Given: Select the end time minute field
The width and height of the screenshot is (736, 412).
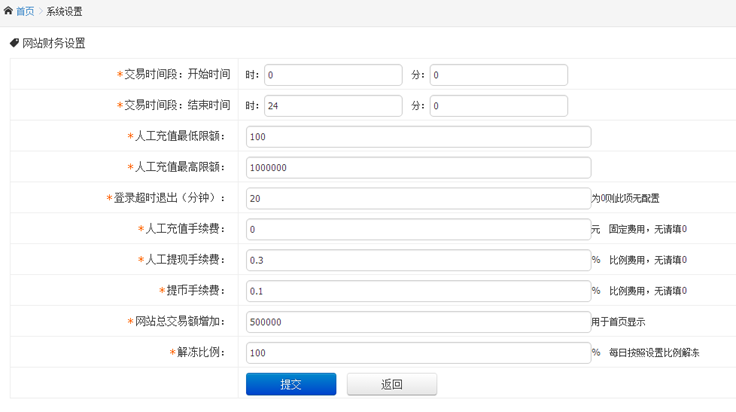Looking at the screenshot, I should coord(498,105).
